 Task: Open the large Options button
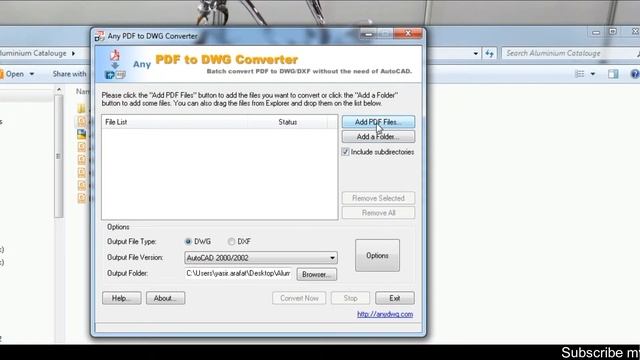tap(377, 256)
